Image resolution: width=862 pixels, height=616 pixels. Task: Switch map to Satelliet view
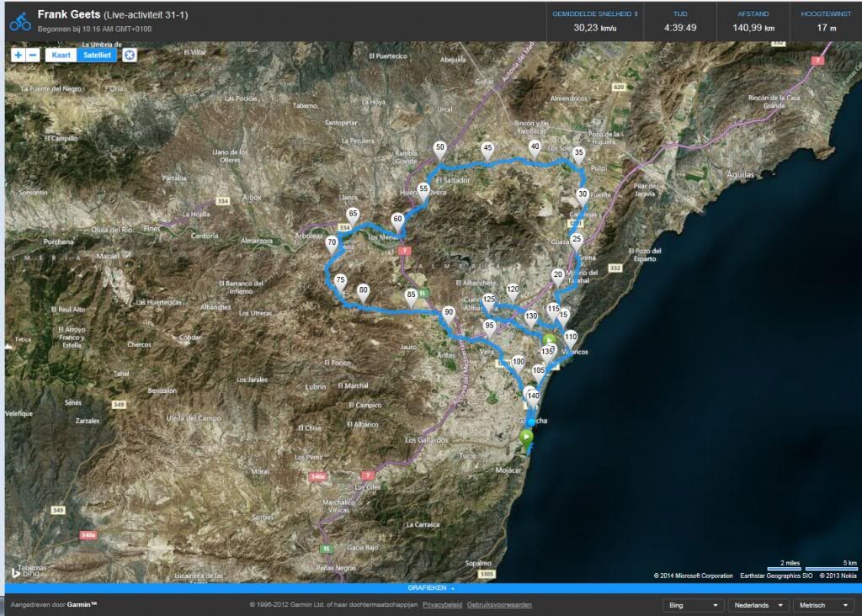pyautogui.click(x=98, y=55)
